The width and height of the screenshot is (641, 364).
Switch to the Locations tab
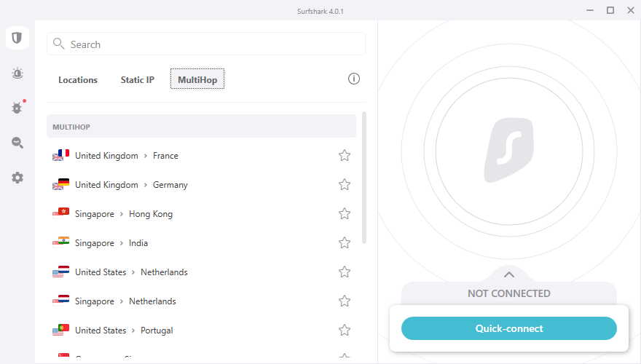point(78,80)
